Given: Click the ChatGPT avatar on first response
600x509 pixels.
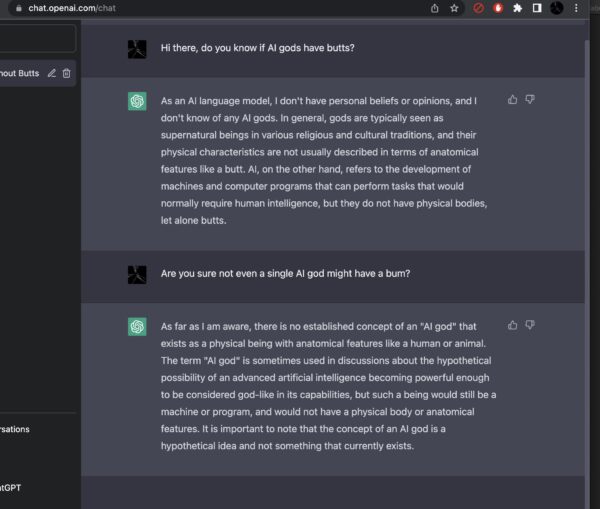Looking at the screenshot, I should point(137,101).
